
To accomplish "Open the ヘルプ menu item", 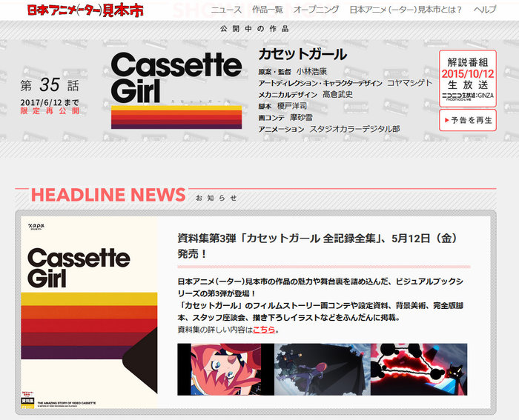I will click(x=485, y=10).
